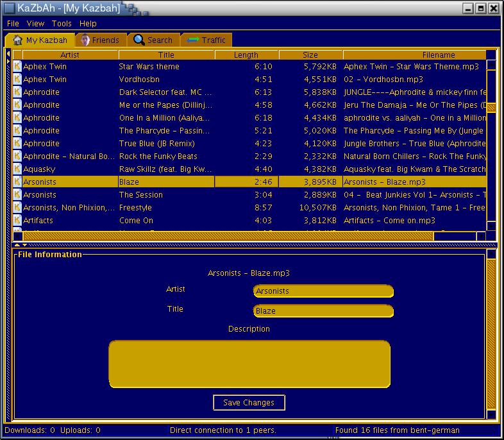Image resolution: width=504 pixels, height=440 pixels.
Task: Click the file icon beside Vordhosbn row
Action: 17,79
